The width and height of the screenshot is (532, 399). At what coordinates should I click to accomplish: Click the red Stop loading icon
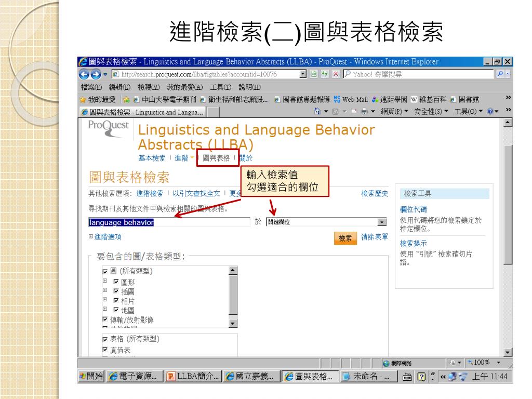[x=336, y=74]
